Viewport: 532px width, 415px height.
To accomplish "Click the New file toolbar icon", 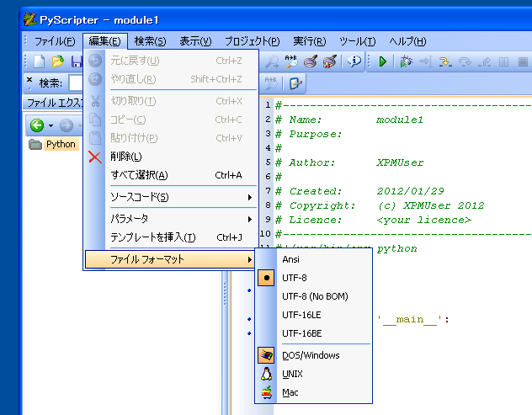I will point(39,61).
